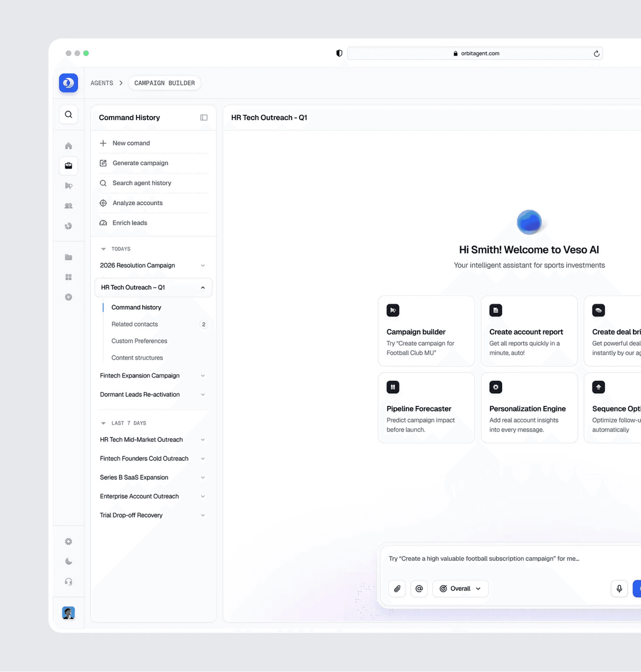This screenshot has height=672, width=641.
Task: Open the contacts people icon in sidebar
Action: (x=68, y=206)
